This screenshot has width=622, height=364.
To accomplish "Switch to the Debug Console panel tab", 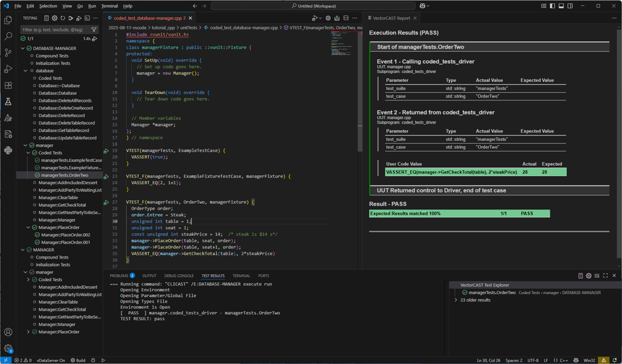I will coord(179,276).
